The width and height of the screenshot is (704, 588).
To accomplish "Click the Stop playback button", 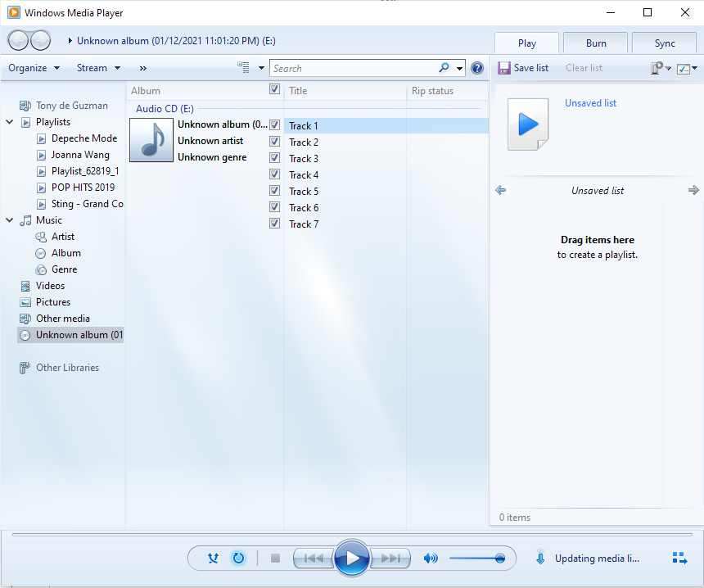I will pos(275,559).
